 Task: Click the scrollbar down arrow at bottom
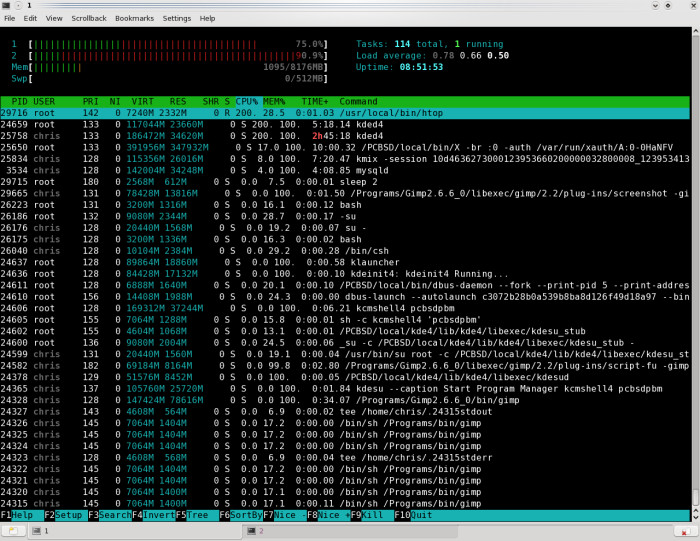coord(696,517)
